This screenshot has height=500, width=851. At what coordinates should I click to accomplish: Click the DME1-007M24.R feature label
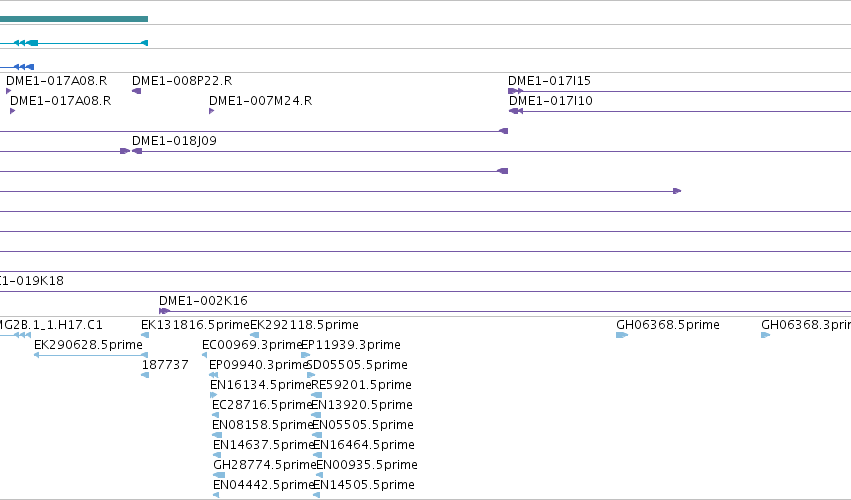point(261,100)
